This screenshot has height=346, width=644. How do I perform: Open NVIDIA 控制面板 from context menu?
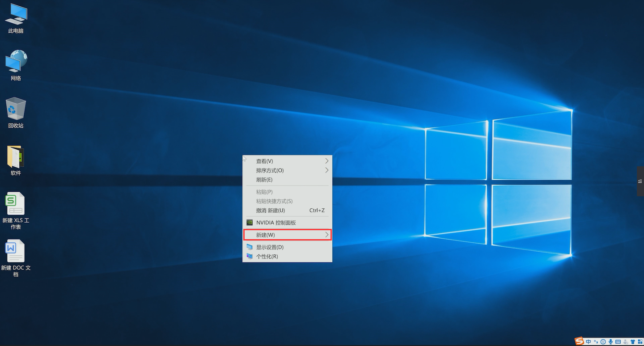pos(287,223)
